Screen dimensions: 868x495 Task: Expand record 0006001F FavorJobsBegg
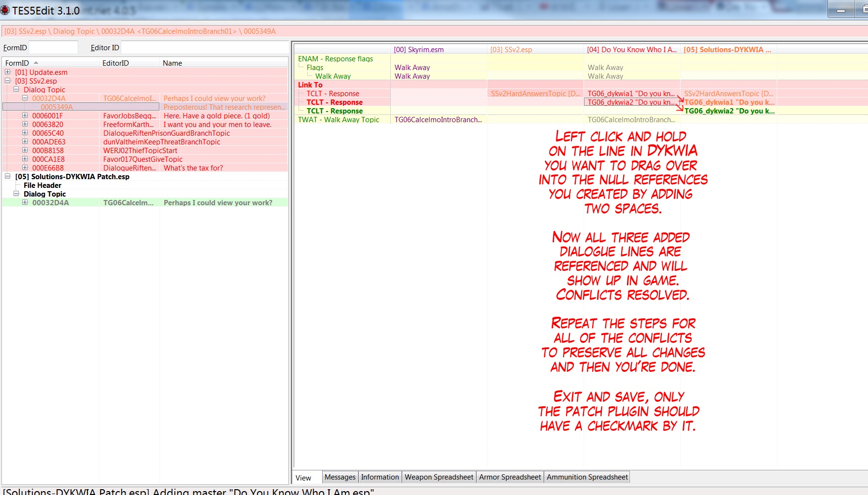pos(25,115)
